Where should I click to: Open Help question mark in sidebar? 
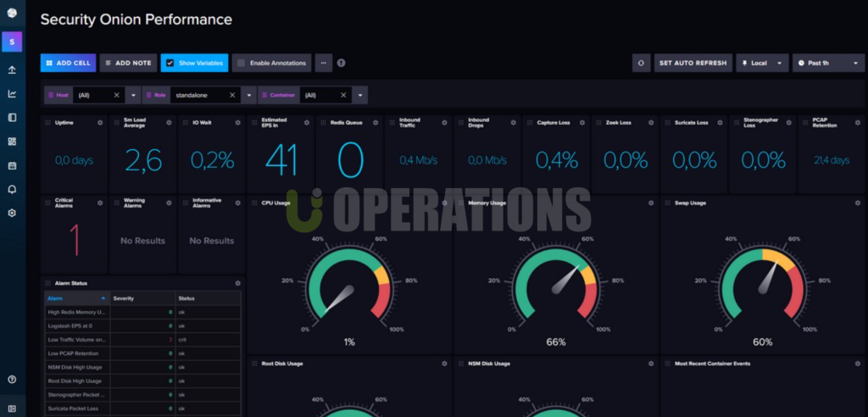pos(12,380)
